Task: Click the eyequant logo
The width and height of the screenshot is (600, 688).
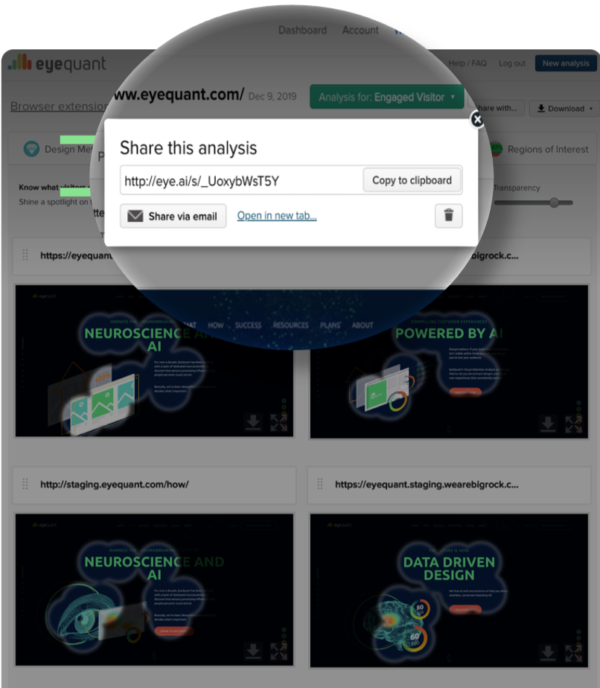Action: tap(57, 63)
